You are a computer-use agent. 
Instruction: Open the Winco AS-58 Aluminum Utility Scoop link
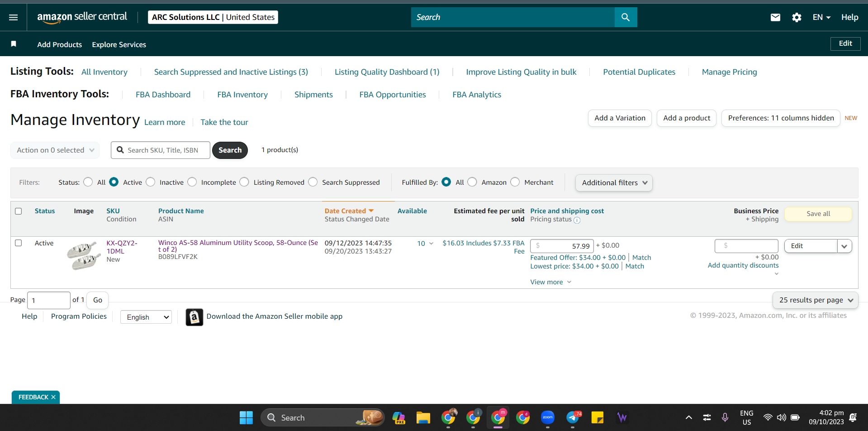[238, 246]
